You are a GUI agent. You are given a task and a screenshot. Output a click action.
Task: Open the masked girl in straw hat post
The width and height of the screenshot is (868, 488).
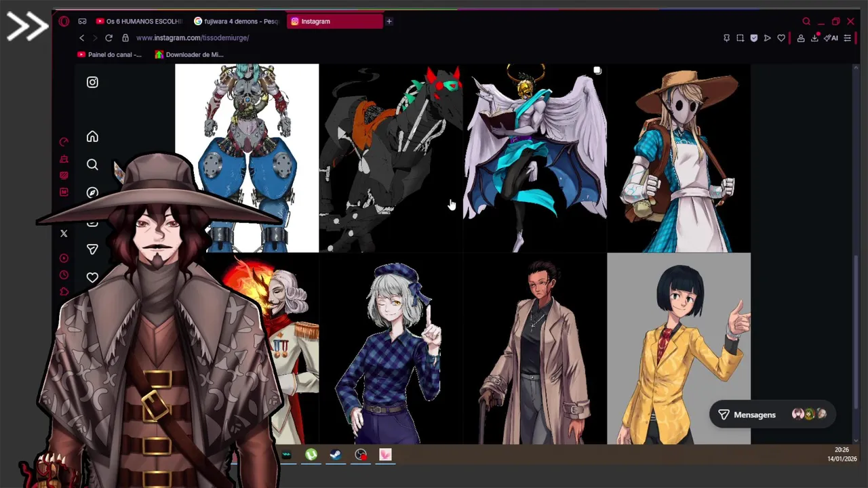[679, 158]
